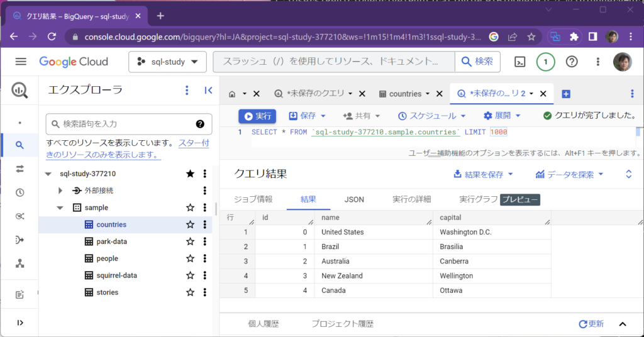Open the Data transfers arrows icon in sidebar
This screenshot has height=337, width=644.
point(19,168)
